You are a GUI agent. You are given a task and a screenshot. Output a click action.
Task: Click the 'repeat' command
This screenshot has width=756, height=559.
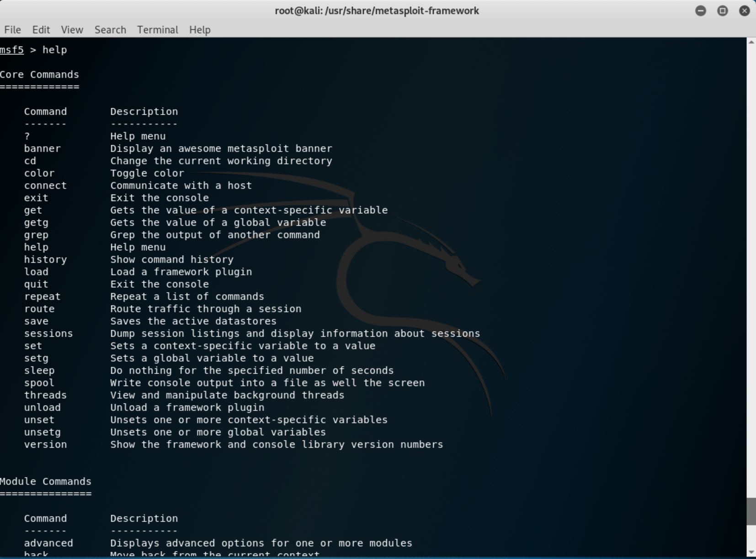tap(43, 296)
